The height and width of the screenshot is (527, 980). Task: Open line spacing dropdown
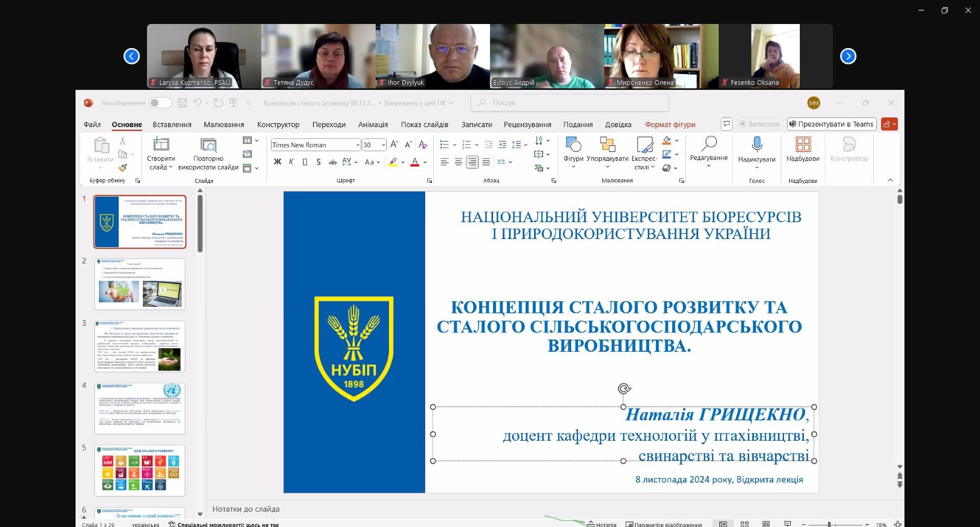coord(519,145)
